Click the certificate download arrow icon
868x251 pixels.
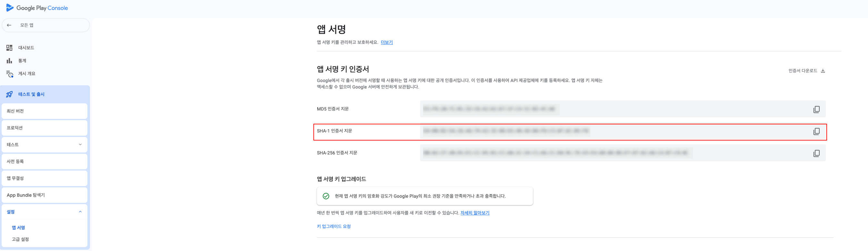point(823,71)
